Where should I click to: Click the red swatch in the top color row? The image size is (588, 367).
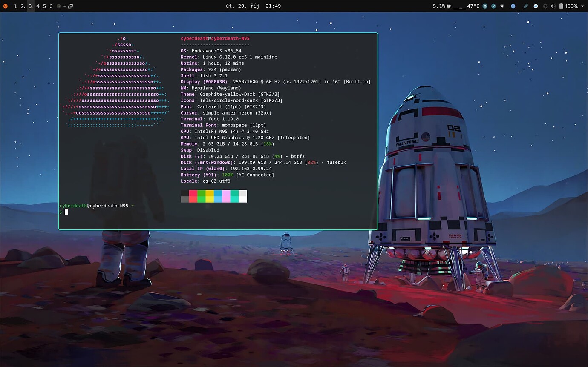point(193,193)
